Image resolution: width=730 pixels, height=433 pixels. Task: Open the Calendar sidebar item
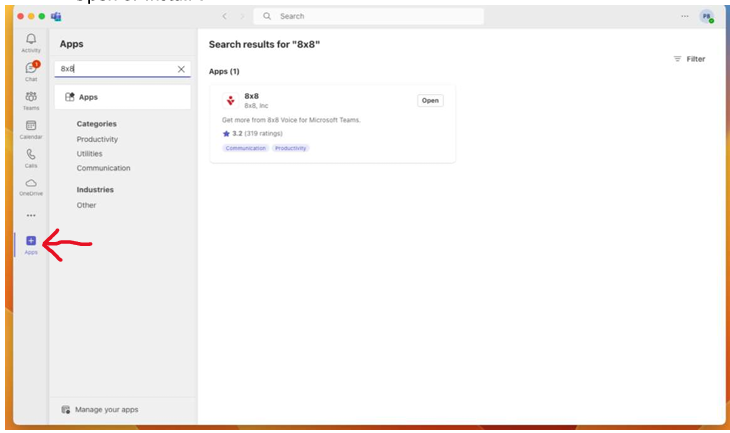click(x=31, y=129)
